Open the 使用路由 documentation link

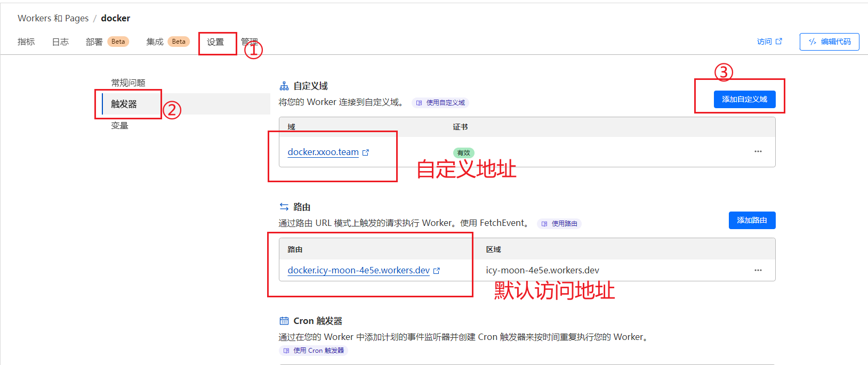[559, 224]
